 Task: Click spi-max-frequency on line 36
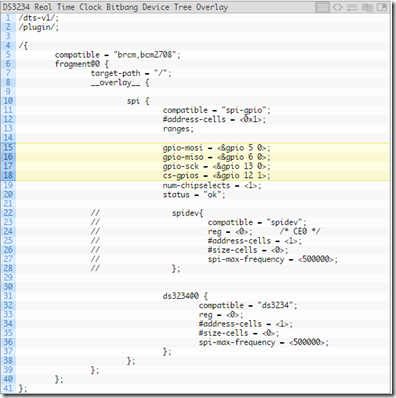(x=264, y=342)
